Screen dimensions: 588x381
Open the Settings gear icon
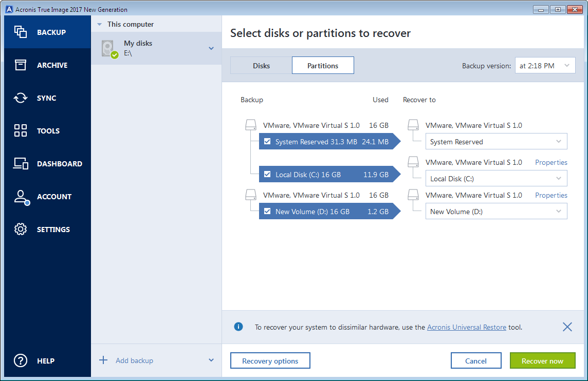21,230
